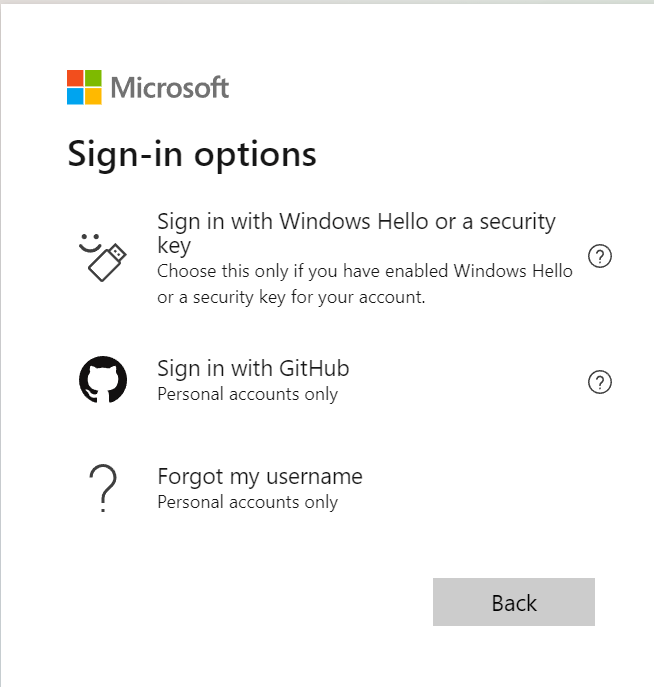Click the red square in Microsoft logo
This screenshot has height=687, width=654.
[76, 78]
